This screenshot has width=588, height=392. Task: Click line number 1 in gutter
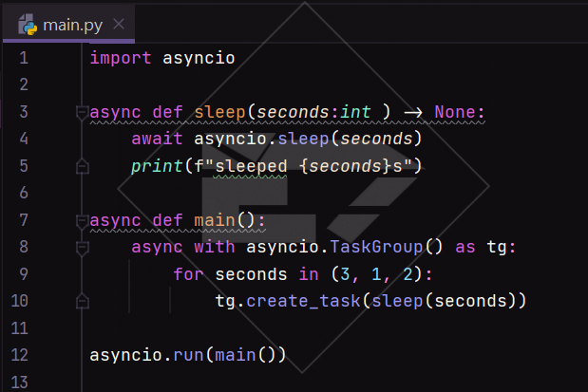(x=24, y=58)
